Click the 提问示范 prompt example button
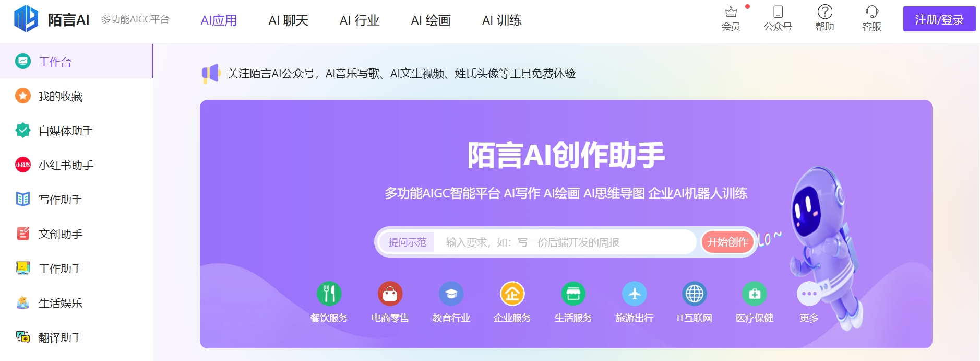 click(x=407, y=242)
